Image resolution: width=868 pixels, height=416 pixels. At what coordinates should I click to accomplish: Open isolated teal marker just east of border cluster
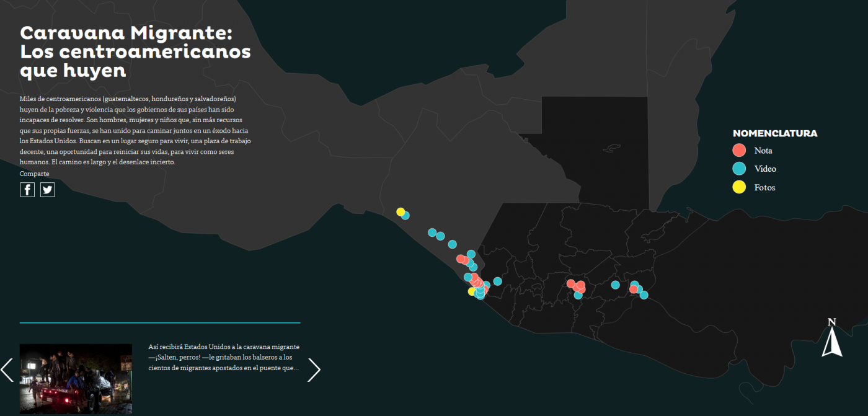(497, 281)
